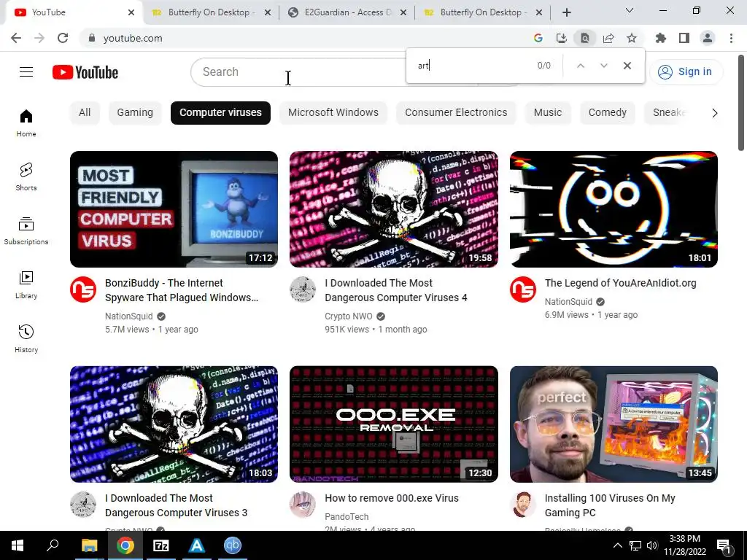Screen dimensions: 747x560
Task: Select the Gaming category chip
Action: pyautogui.click(x=135, y=113)
